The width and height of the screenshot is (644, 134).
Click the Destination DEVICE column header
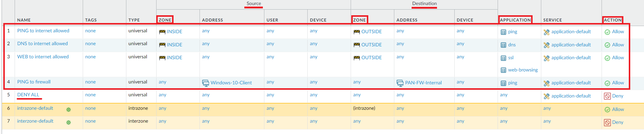coord(465,20)
